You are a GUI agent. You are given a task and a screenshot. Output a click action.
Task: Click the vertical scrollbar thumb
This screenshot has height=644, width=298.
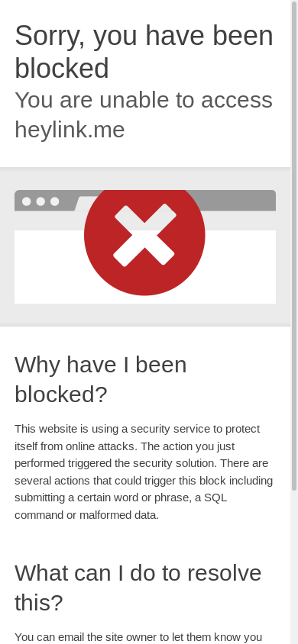(x=294, y=246)
